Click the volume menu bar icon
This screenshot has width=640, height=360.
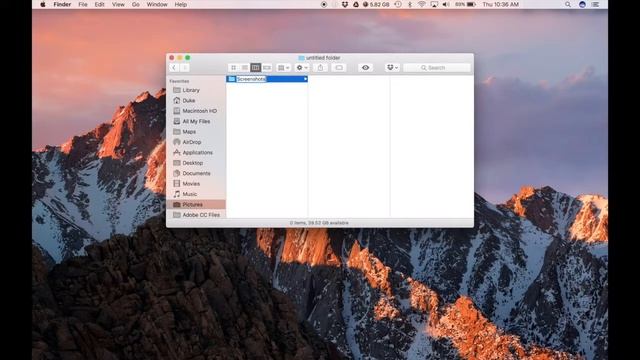coord(446,4)
